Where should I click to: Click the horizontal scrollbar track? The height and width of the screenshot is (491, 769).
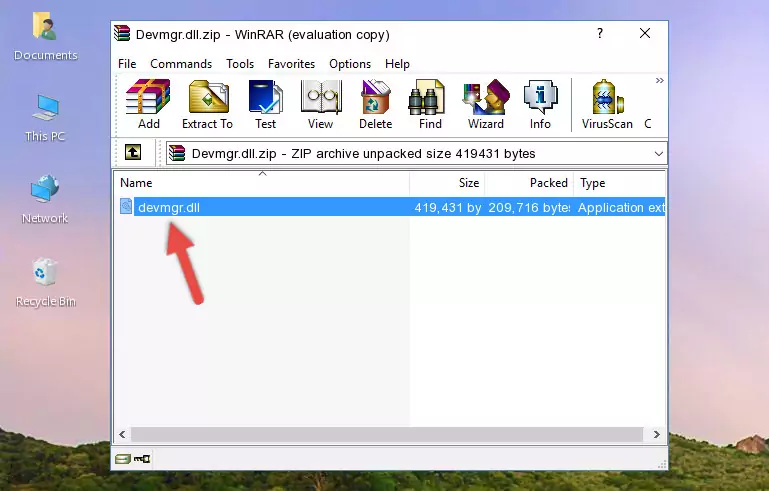(387, 435)
